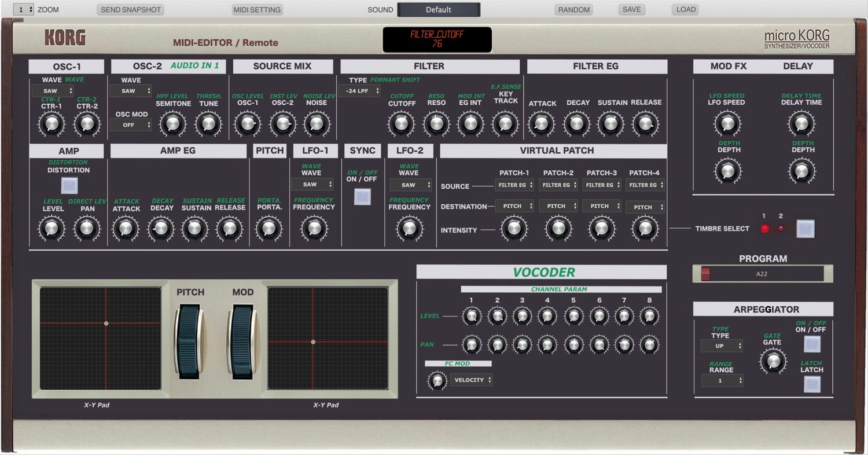Viewport: 868px width, 455px height.
Task: Click the KEY TRACK knob
Action: [x=506, y=123]
